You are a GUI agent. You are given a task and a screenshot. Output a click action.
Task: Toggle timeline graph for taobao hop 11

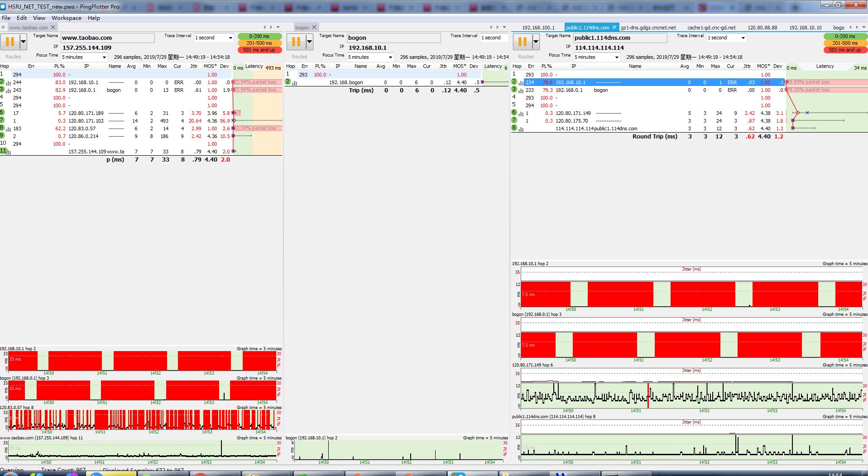[x=9, y=152]
